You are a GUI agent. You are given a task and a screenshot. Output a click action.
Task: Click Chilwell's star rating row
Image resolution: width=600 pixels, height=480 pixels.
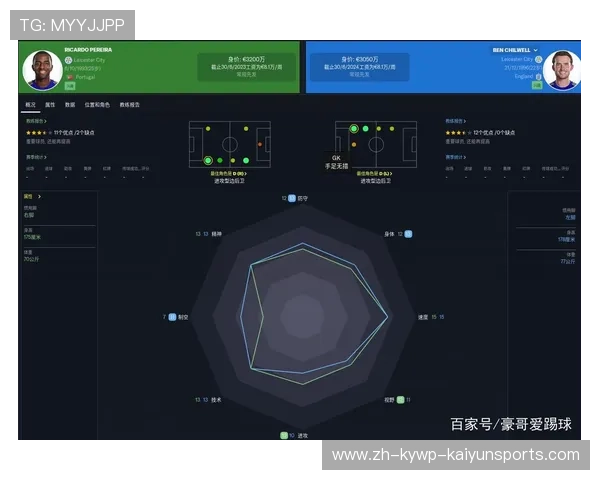(x=458, y=133)
